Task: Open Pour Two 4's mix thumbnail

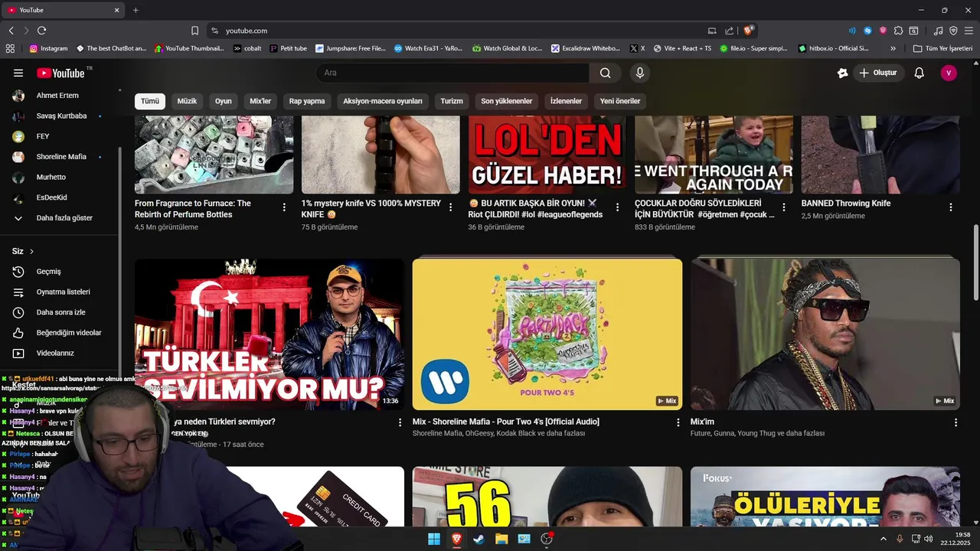Action: tap(547, 334)
